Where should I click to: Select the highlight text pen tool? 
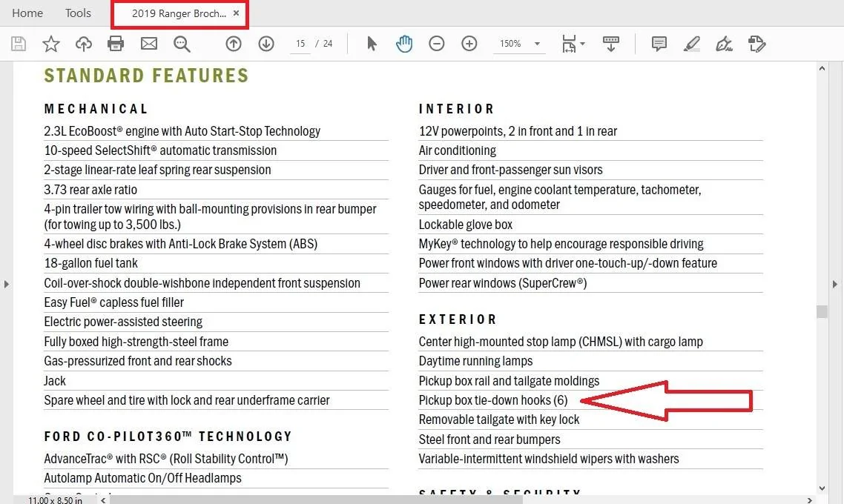click(x=692, y=44)
